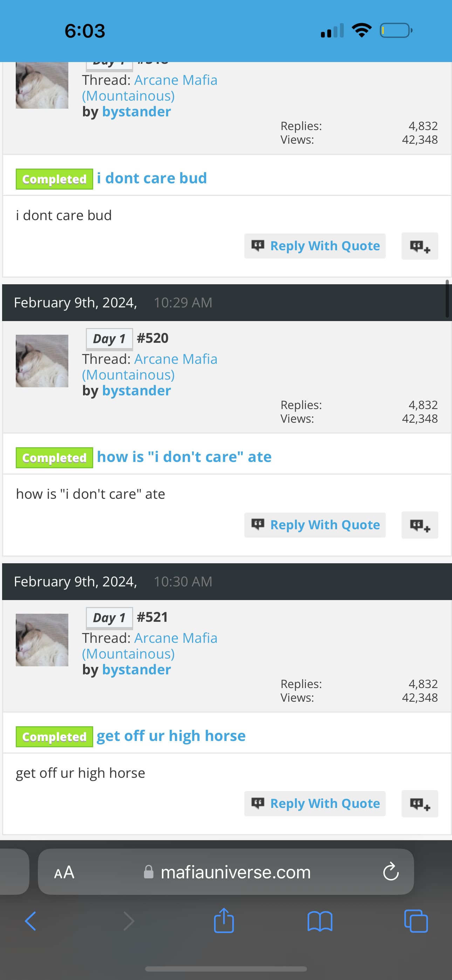Jump to post number #521
452x980 pixels.
[152, 617]
